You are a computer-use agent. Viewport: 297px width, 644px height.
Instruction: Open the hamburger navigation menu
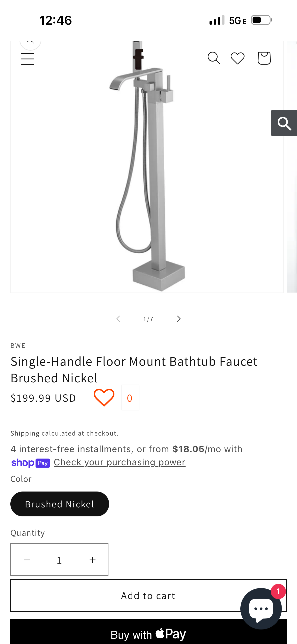(x=27, y=59)
